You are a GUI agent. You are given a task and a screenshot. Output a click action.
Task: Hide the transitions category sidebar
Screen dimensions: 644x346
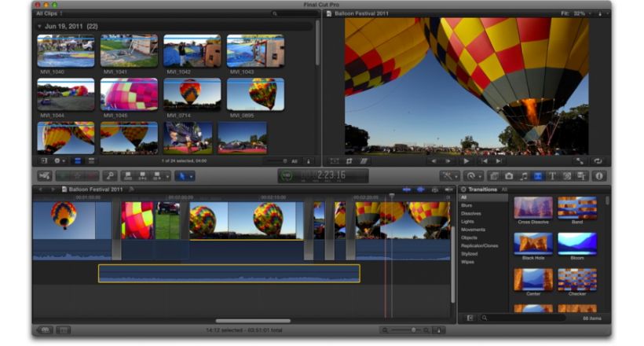(470, 318)
